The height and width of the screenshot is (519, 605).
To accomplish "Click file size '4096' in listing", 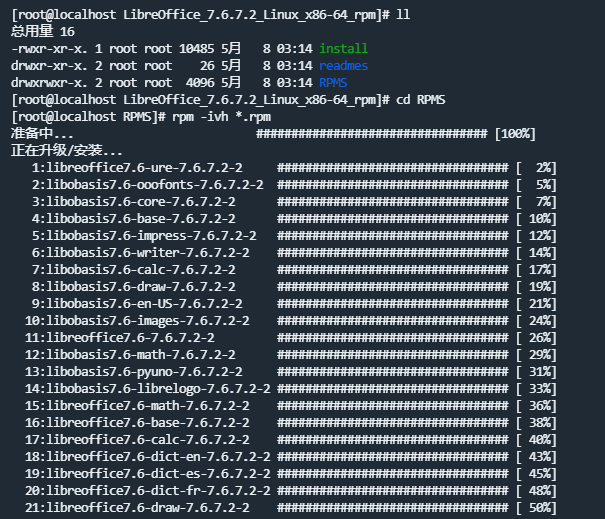I will (200, 83).
